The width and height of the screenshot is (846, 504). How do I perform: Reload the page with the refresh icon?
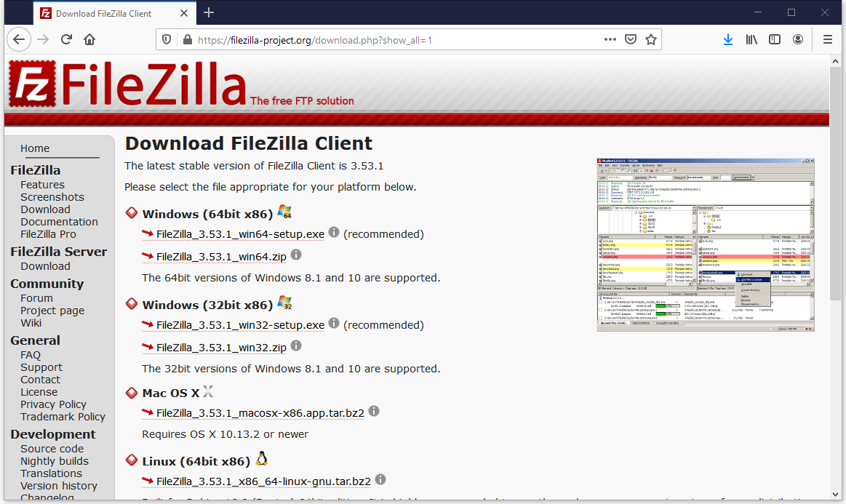pos(65,39)
